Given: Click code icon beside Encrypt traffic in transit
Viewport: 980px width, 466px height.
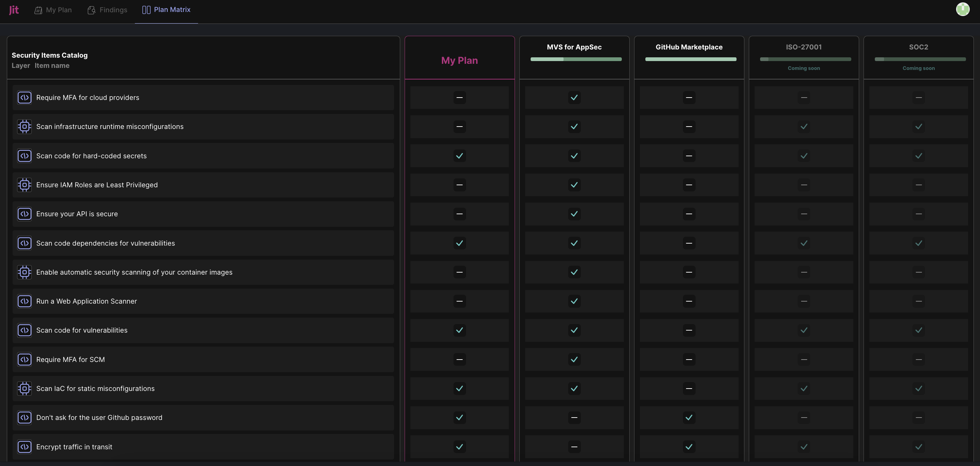Looking at the screenshot, I should (x=24, y=447).
